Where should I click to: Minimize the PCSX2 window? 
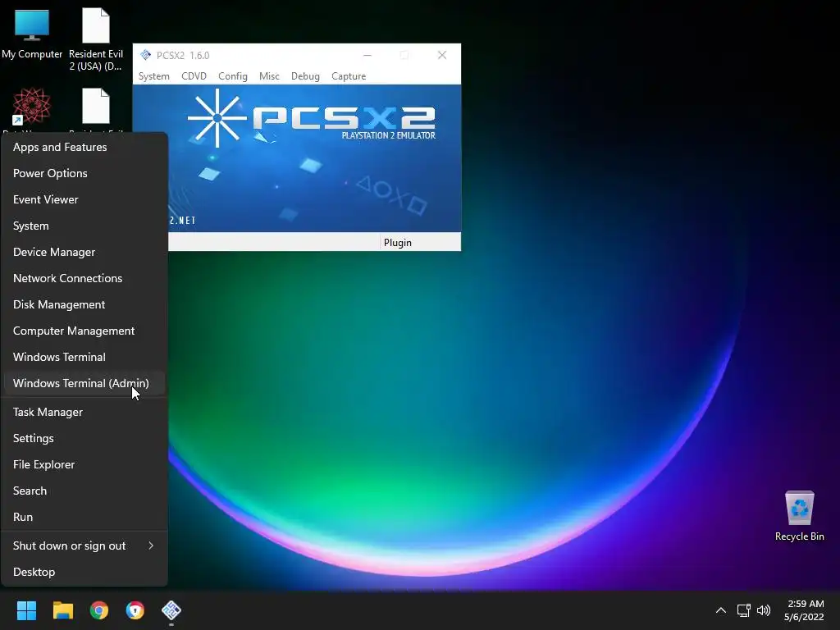[367, 55]
